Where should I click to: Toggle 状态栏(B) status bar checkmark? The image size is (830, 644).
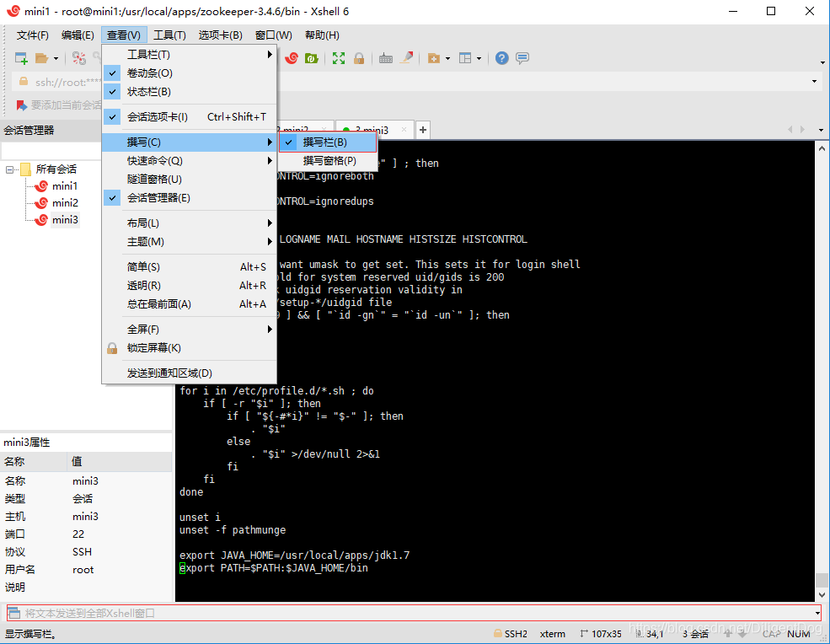click(x=112, y=92)
